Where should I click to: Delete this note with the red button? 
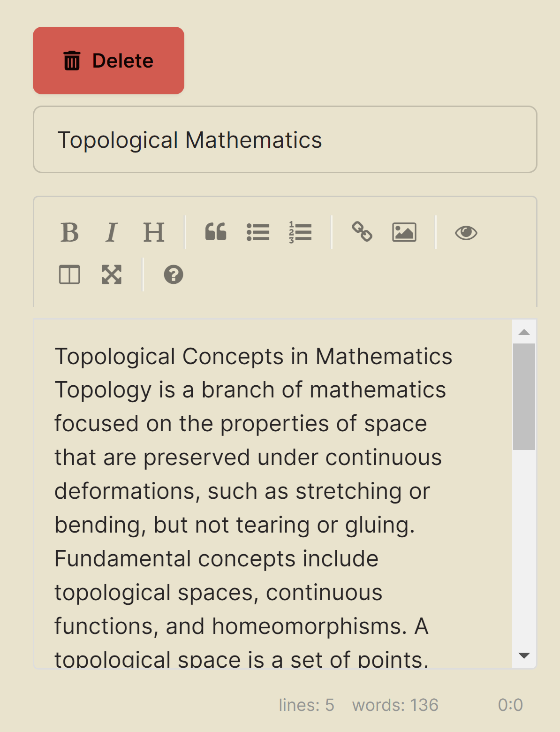[x=108, y=61]
